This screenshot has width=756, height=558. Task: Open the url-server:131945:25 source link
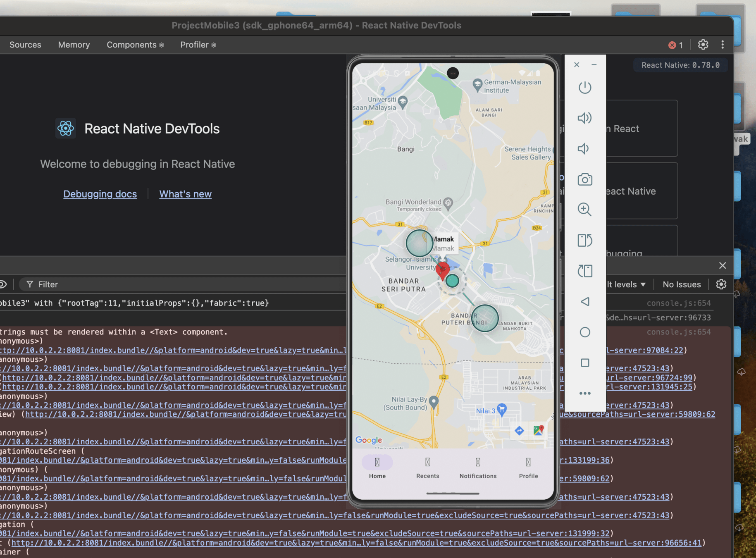[649, 387]
